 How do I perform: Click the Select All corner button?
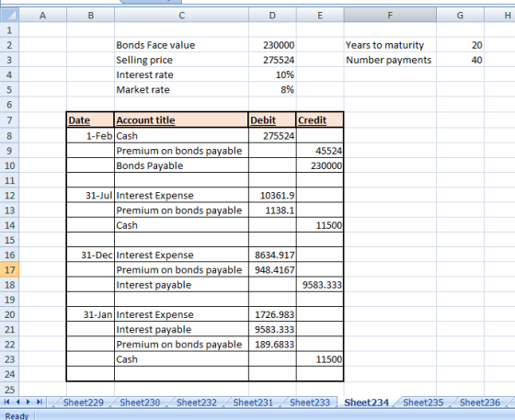(x=9, y=15)
